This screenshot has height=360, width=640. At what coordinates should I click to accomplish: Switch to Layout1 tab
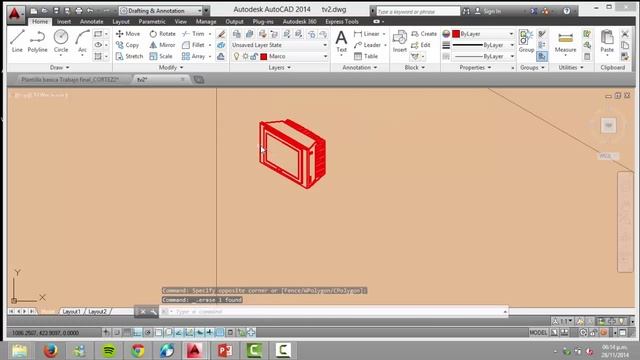[71, 311]
